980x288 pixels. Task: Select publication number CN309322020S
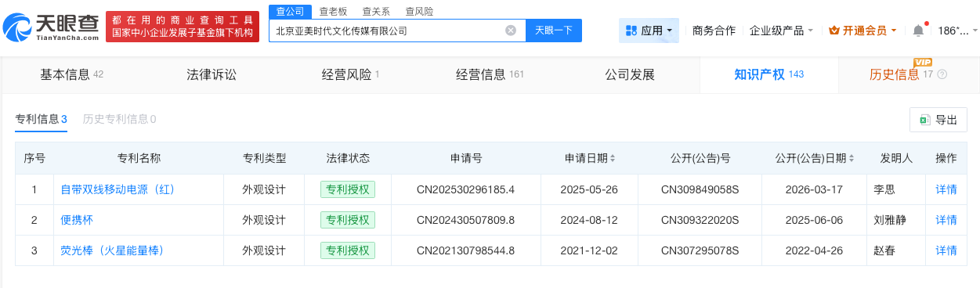pyautogui.click(x=700, y=220)
